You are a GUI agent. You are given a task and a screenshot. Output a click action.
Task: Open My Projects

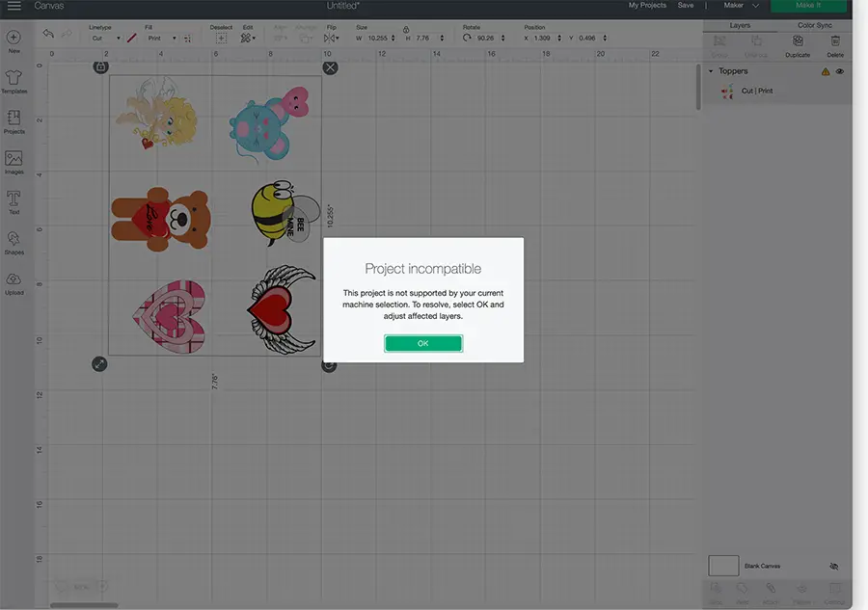click(x=647, y=6)
